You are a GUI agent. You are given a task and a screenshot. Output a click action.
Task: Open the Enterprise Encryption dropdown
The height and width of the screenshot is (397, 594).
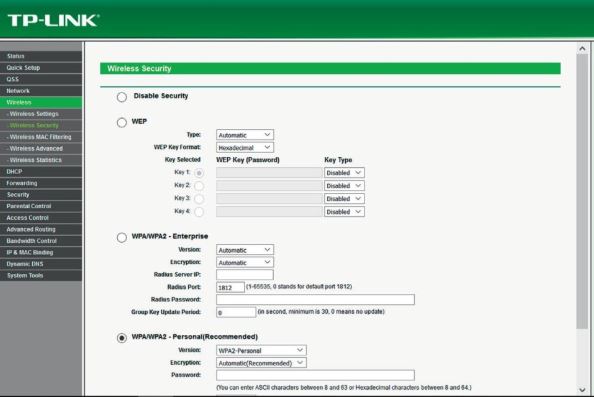tap(245, 263)
